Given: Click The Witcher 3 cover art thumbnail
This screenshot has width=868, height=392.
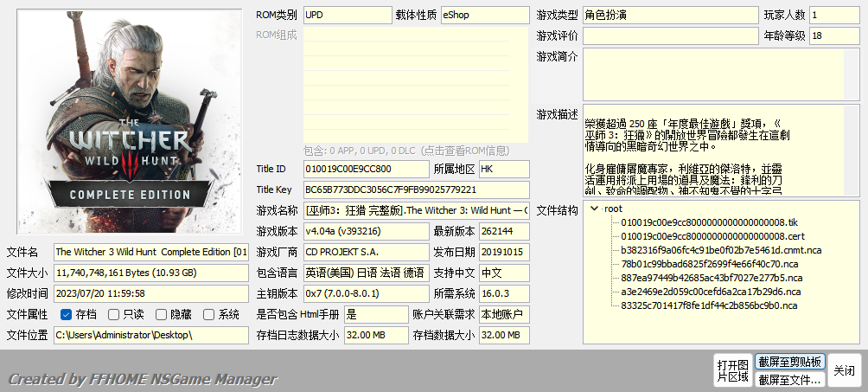Looking at the screenshot, I should tap(130, 121).
